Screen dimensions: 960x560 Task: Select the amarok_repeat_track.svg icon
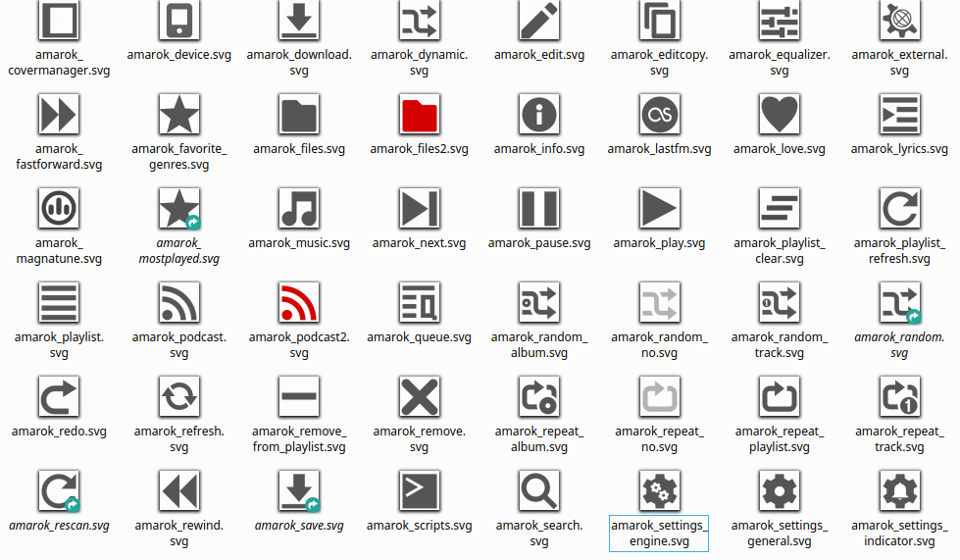point(899,397)
